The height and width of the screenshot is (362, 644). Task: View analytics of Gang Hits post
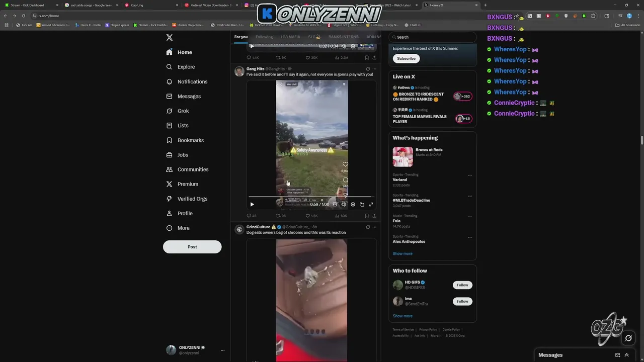point(341,216)
